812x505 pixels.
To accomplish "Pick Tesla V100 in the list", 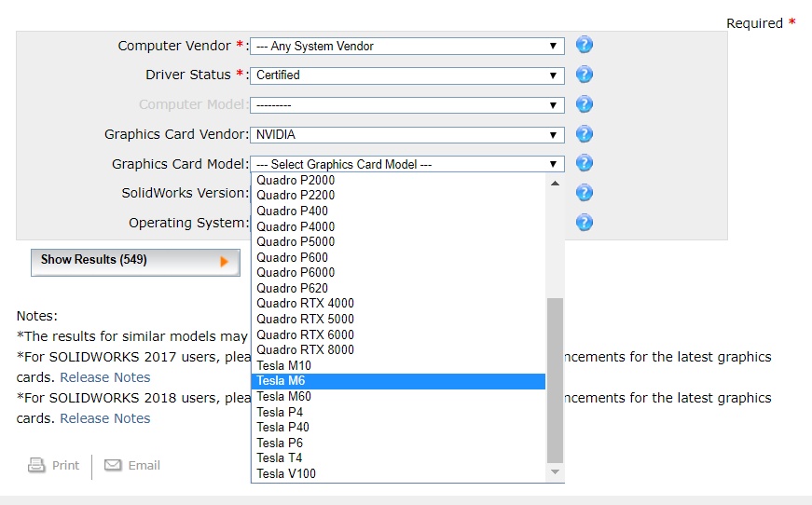I will point(398,473).
